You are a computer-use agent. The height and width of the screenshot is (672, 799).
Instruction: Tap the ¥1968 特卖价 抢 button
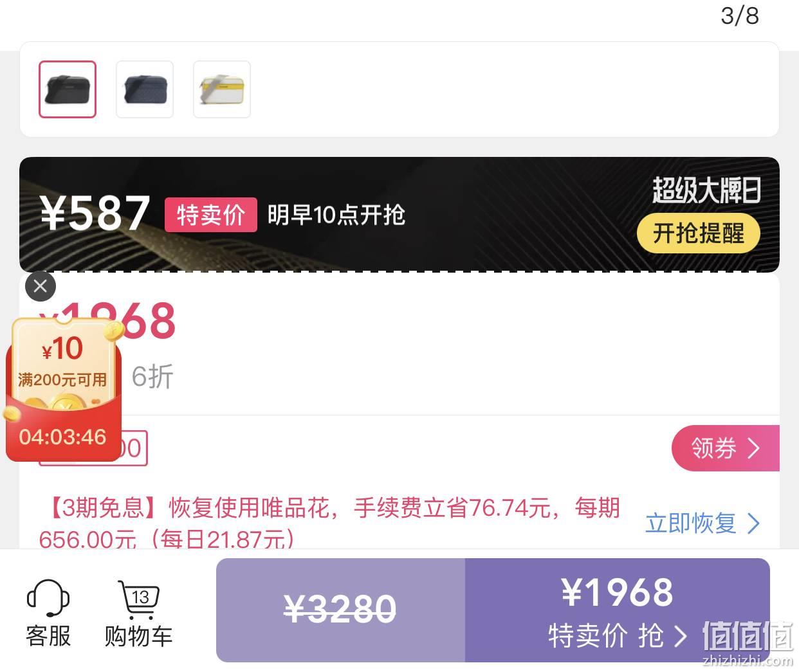click(x=618, y=610)
